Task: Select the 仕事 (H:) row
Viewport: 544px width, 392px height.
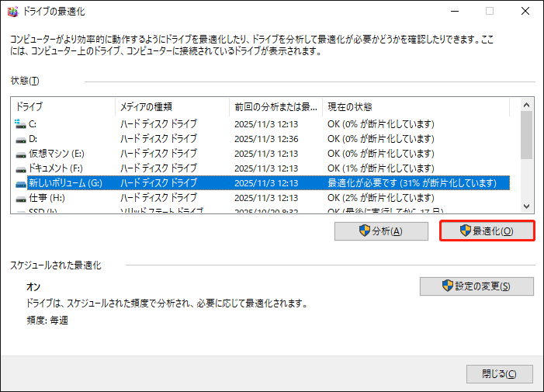Action: coord(262,198)
